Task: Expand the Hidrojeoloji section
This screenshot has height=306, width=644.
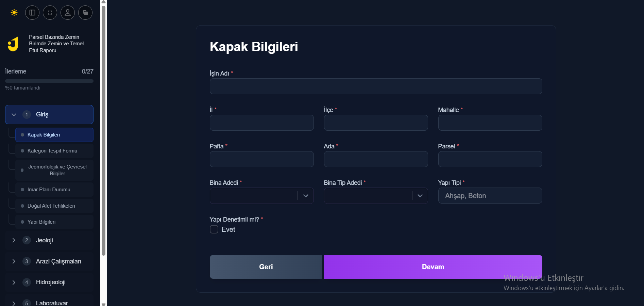Action: (x=14, y=282)
